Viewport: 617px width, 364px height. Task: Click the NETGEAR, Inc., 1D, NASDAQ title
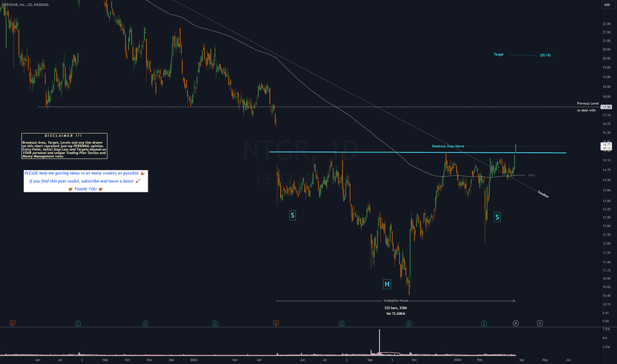25,5
